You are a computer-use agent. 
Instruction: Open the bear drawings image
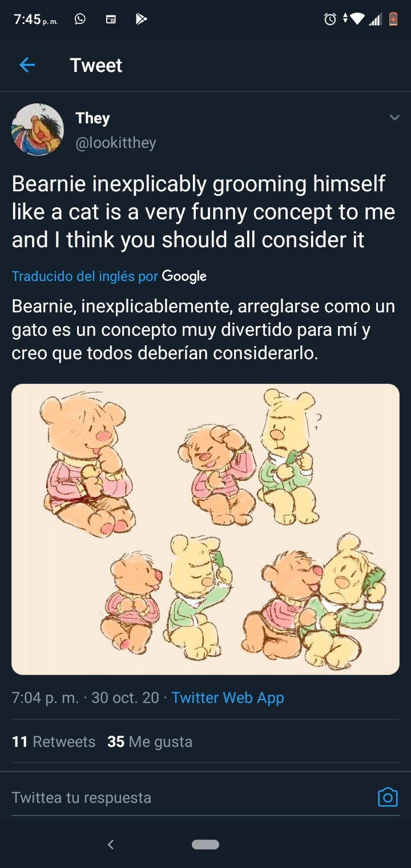205,529
